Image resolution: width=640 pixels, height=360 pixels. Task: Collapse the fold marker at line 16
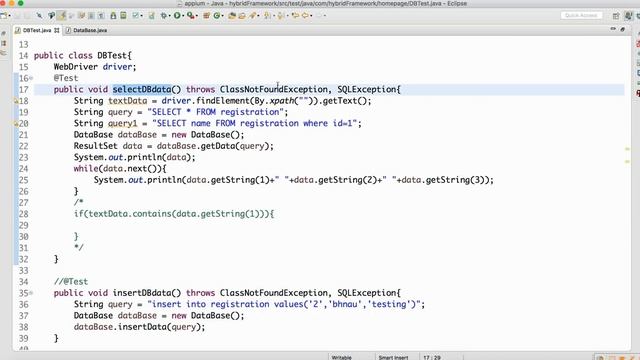pos(31,78)
